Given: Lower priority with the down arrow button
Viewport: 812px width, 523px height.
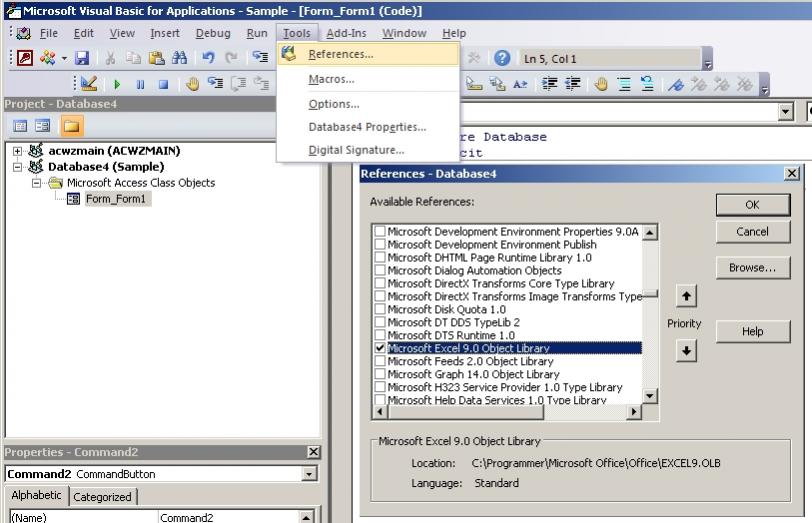Looking at the screenshot, I should coord(687,351).
